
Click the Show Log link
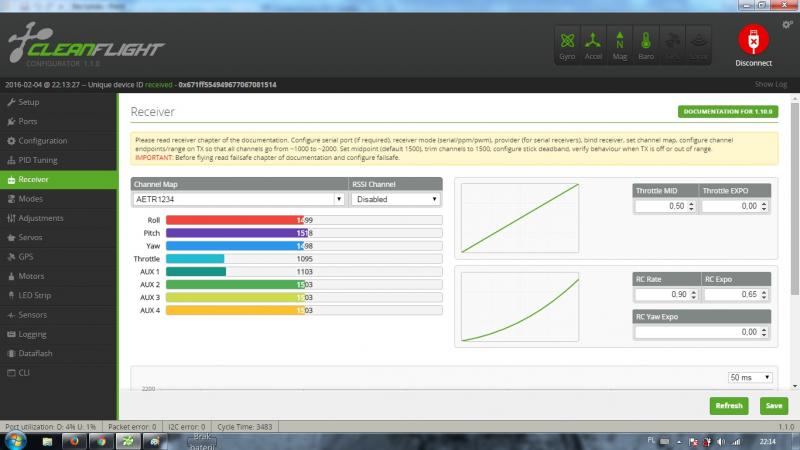pos(770,84)
